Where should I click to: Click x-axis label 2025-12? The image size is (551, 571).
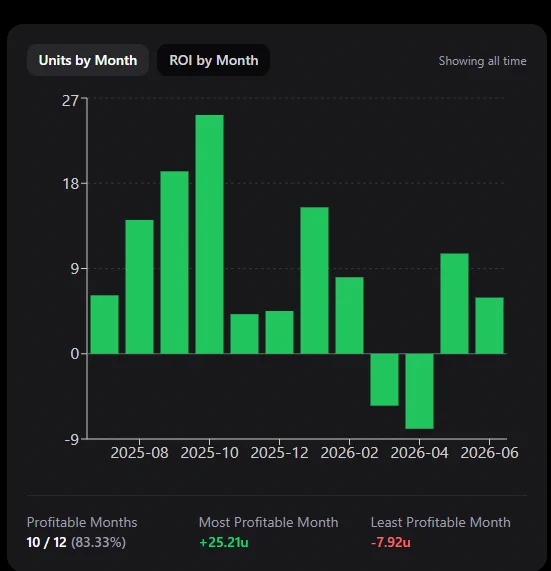tap(279, 453)
